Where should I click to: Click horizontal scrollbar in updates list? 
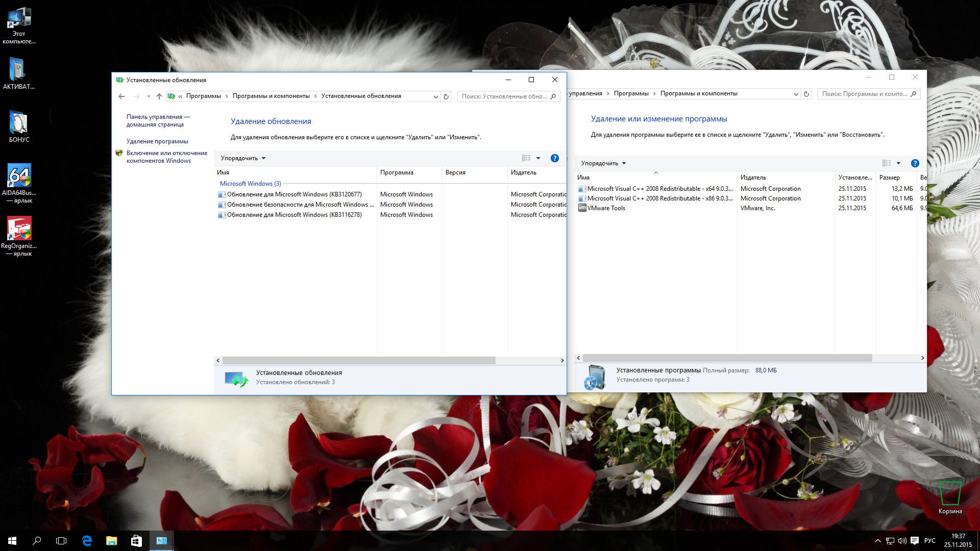(359, 360)
